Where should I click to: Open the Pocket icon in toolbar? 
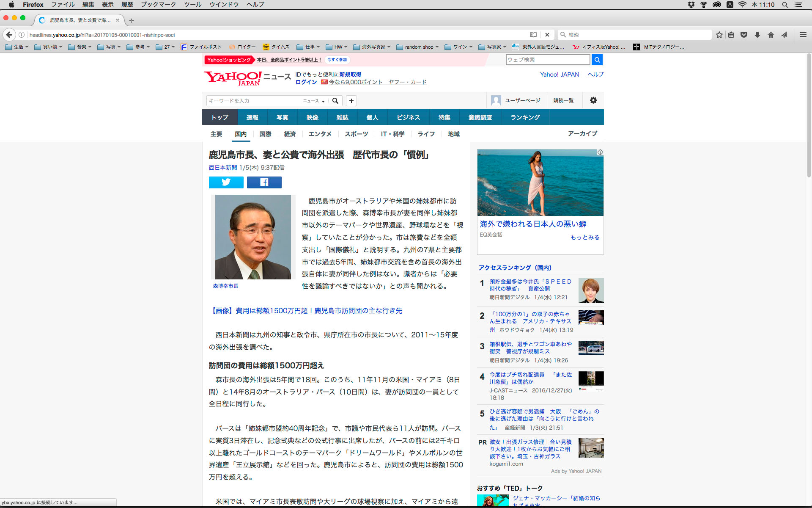click(x=744, y=35)
